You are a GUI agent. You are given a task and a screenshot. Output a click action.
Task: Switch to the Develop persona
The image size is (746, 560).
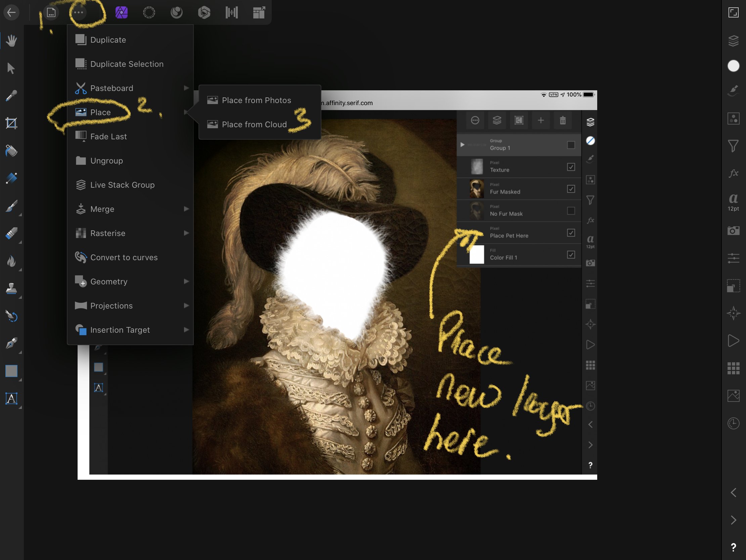pyautogui.click(x=204, y=12)
